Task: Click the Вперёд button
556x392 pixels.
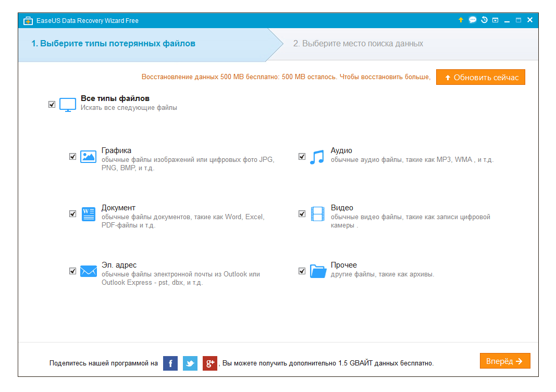Action: point(504,361)
